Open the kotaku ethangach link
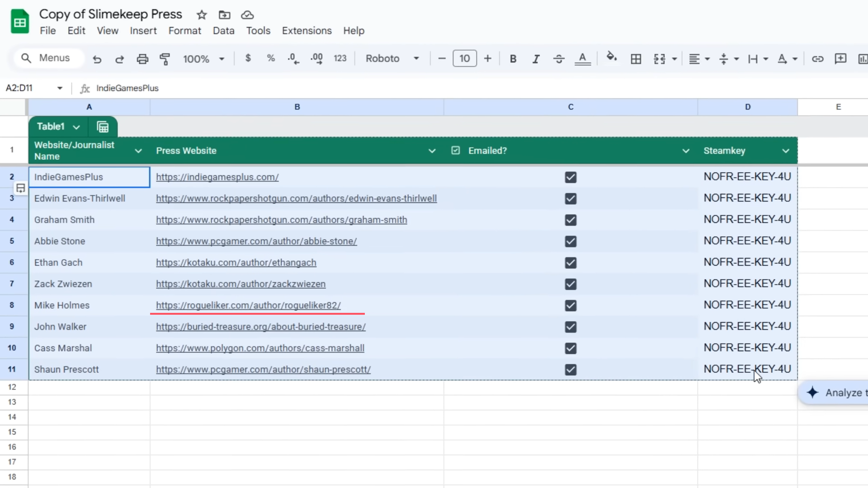The image size is (868, 488). pyautogui.click(x=236, y=263)
